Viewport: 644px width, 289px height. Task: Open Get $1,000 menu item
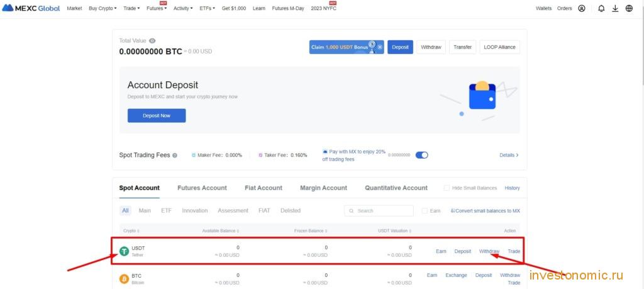[x=234, y=8]
